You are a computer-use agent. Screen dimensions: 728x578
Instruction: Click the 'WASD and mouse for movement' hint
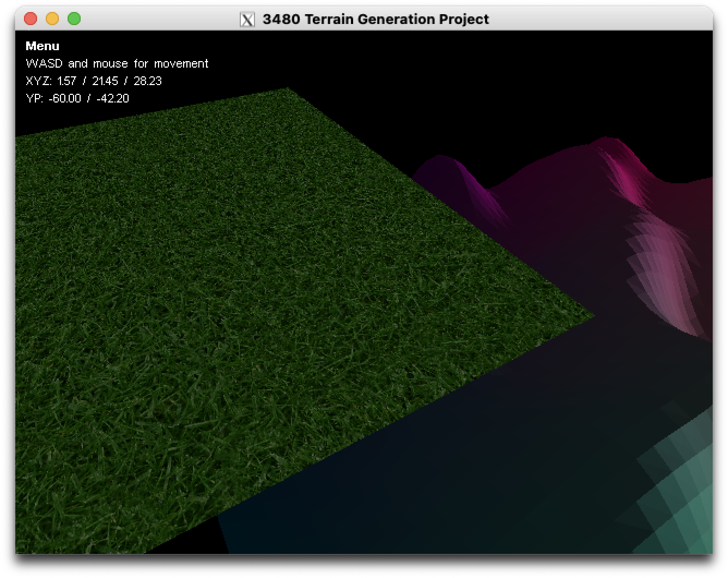117,64
